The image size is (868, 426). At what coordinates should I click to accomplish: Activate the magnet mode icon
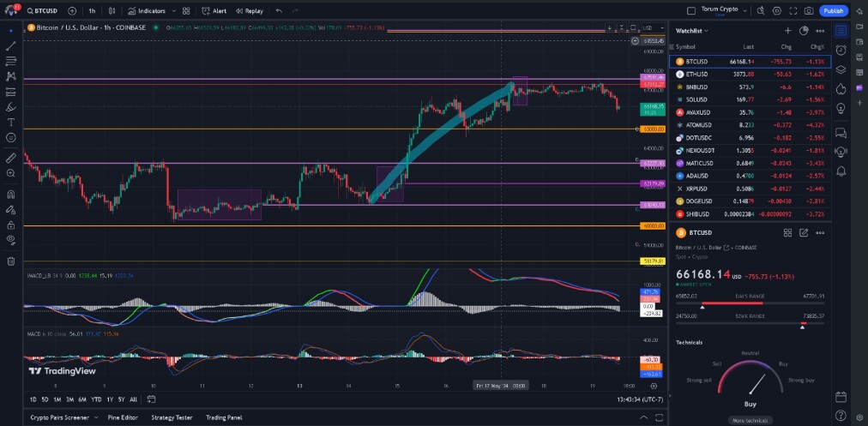pos(11,195)
